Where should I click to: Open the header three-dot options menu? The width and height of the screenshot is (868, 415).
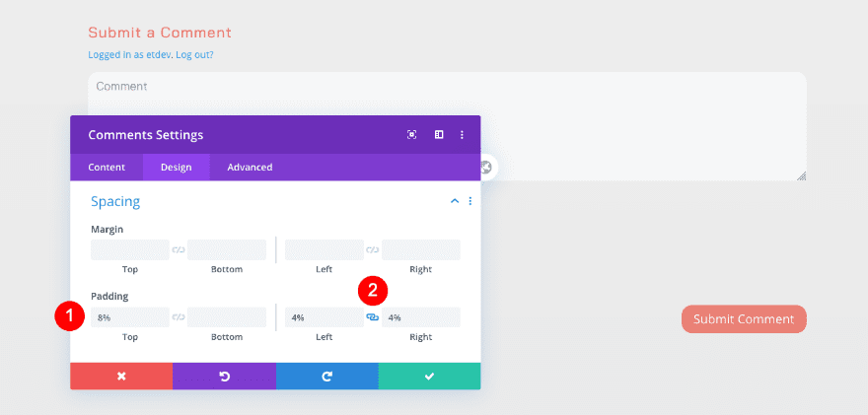(463, 134)
